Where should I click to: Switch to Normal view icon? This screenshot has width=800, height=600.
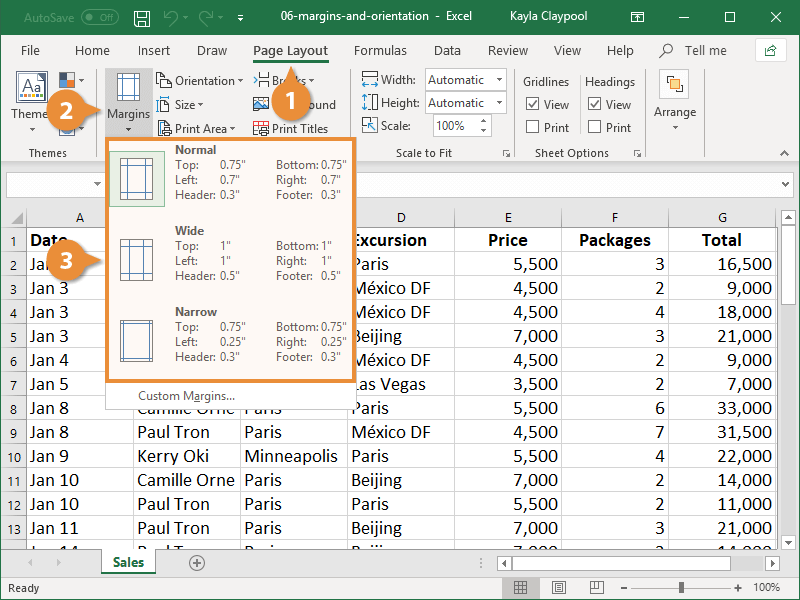tap(520, 588)
